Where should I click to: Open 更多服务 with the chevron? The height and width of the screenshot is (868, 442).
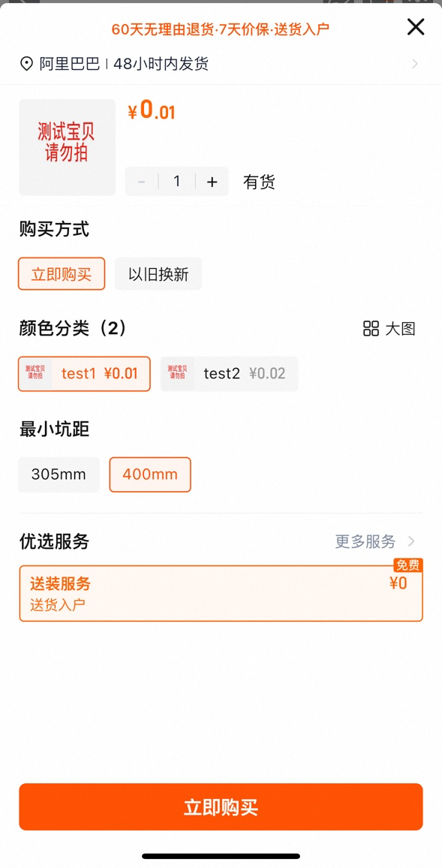[x=374, y=541]
